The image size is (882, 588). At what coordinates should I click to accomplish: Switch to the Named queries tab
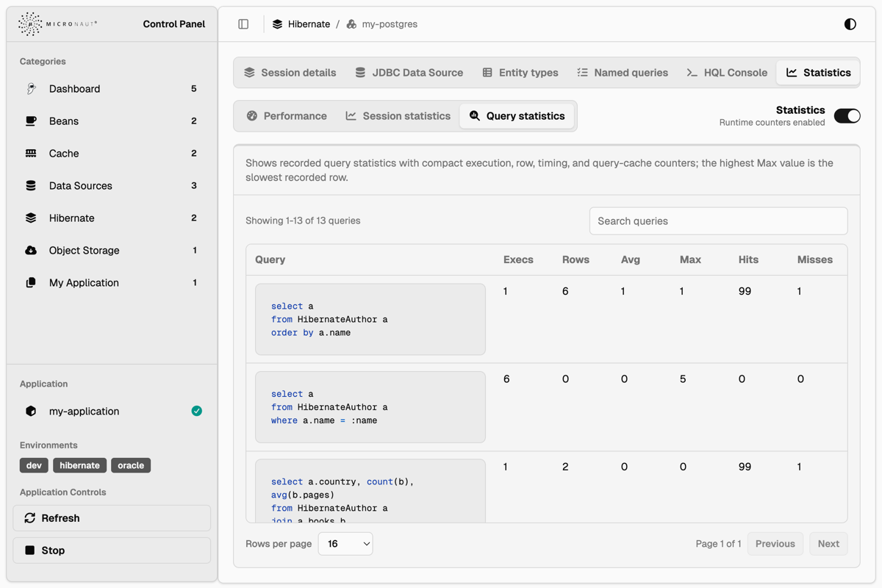point(623,73)
